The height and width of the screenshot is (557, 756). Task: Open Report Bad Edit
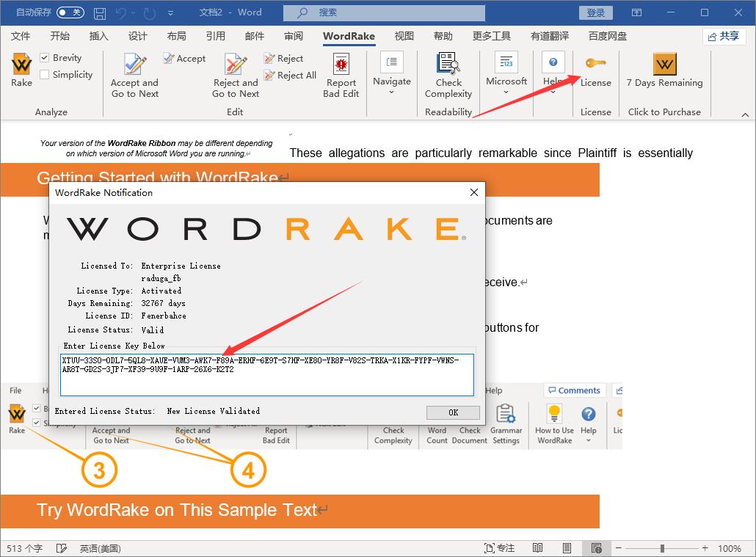pyautogui.click(x=341, y=76)
